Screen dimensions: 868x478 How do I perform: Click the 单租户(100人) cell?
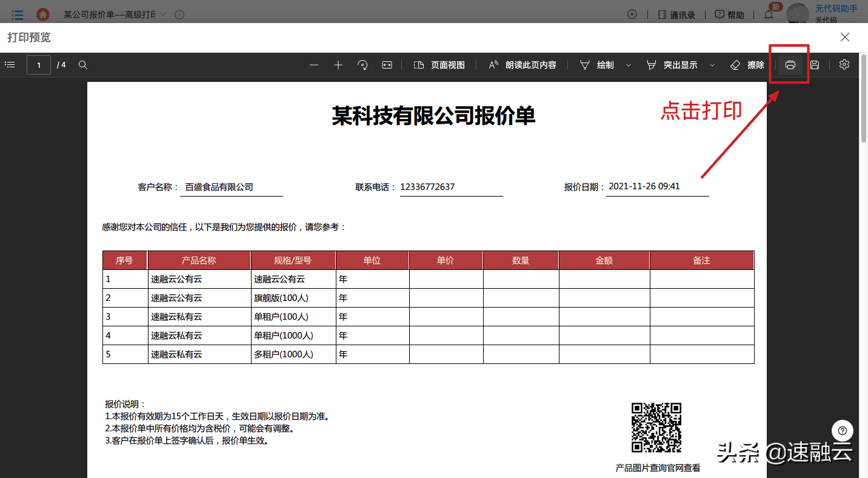pos(293,317)
